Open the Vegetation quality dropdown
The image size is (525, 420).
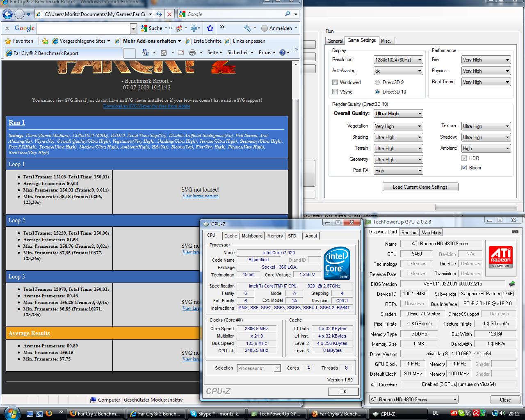398,126
